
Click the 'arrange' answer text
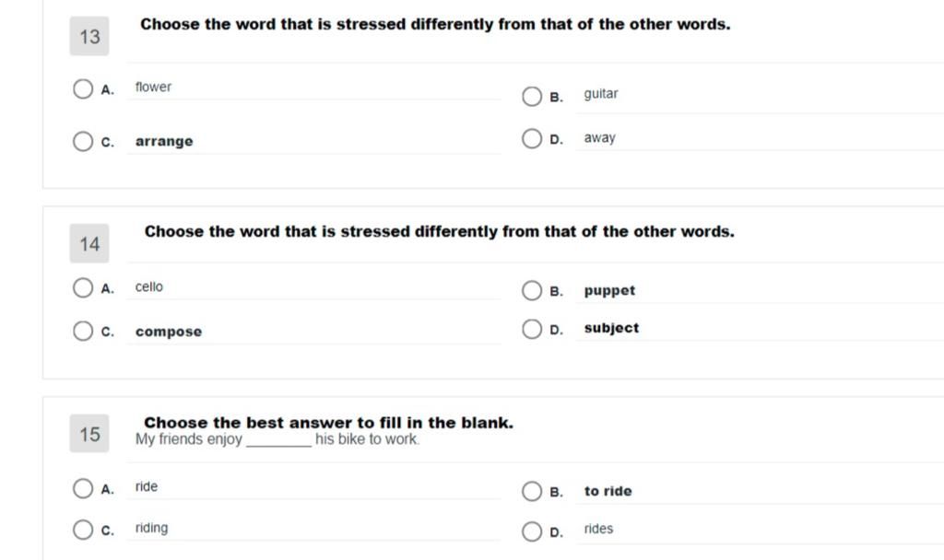(x=164, y=141)
